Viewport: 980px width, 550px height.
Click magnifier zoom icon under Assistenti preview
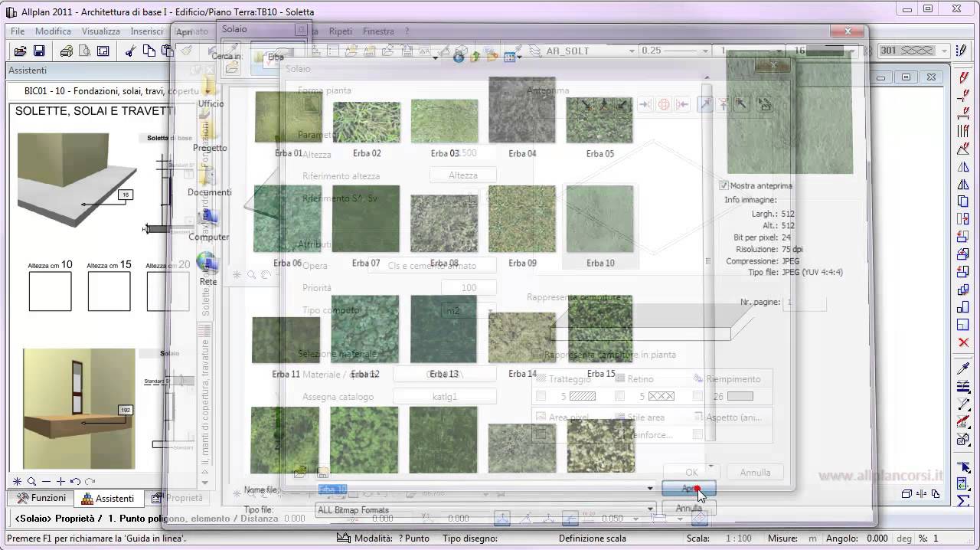pos(31,482)
